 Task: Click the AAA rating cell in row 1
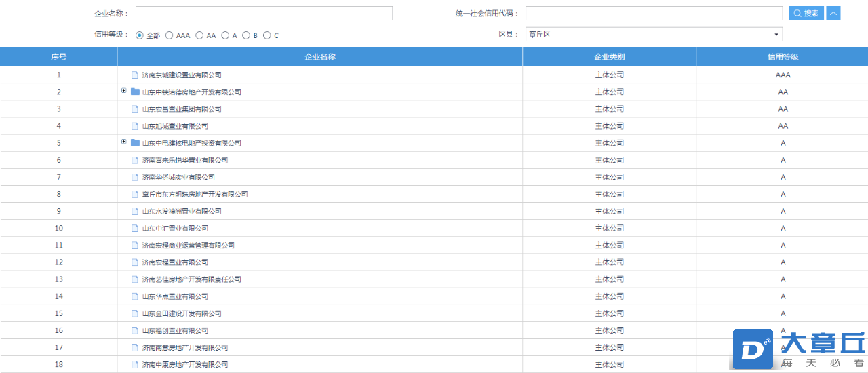(783, 75)
